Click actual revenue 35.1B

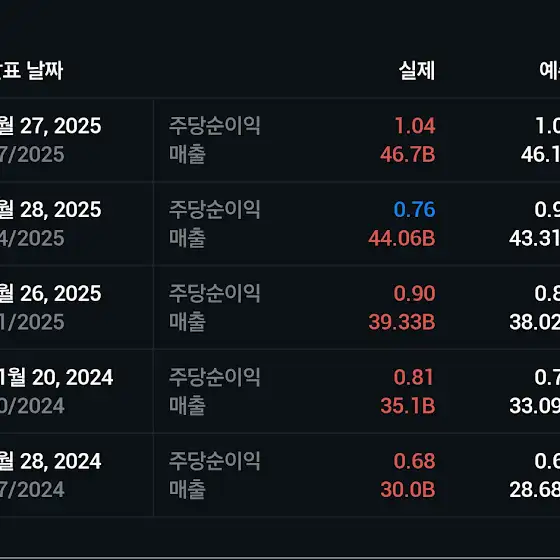(408, 406)
